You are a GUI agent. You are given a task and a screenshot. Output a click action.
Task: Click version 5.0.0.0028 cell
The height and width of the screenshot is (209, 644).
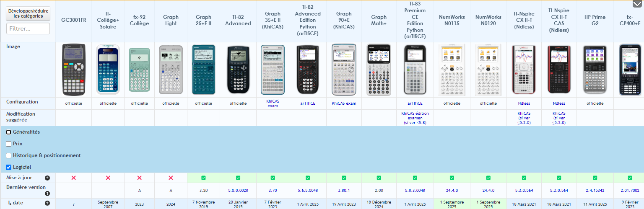[238, 191]
